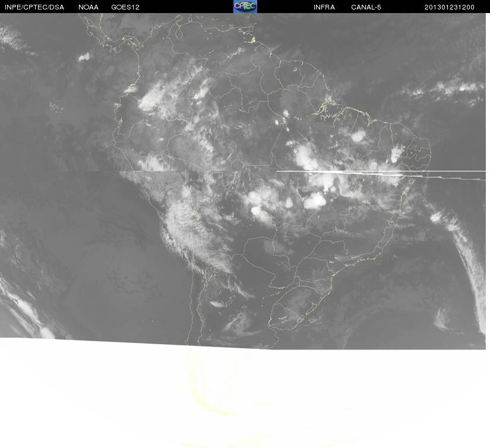Click the INPE/CPTEC/DSA header text
This screenshot has width=490, height=448.
34,7
